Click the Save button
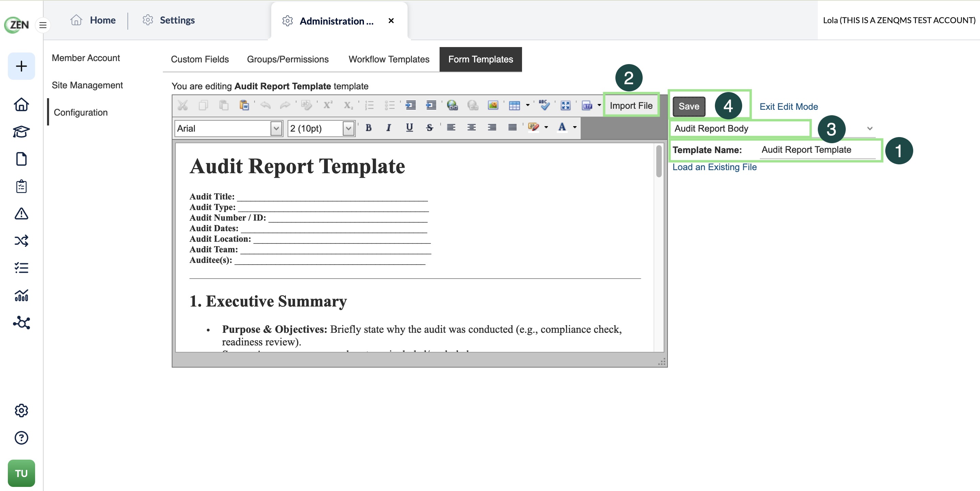The width and height of the screenshot is (980, 491). (x=689, y=106)
